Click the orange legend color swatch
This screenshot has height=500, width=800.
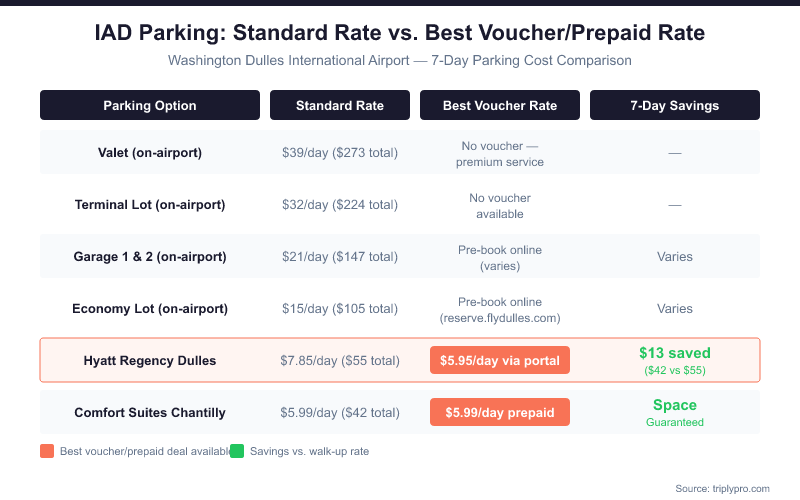pyautogui.click(x=47, y=451)
